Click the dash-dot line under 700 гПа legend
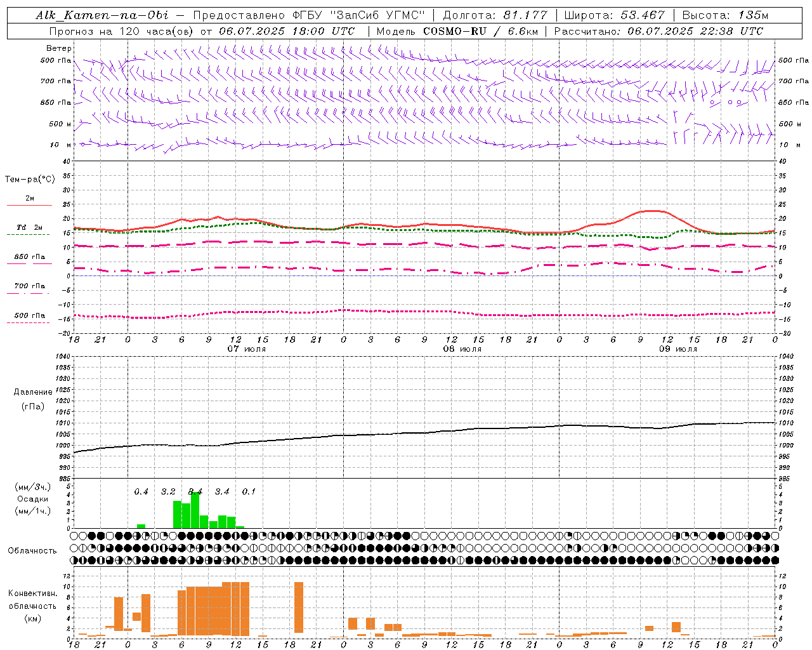Screen dimensions: 812x650 [x=28, y=293]
